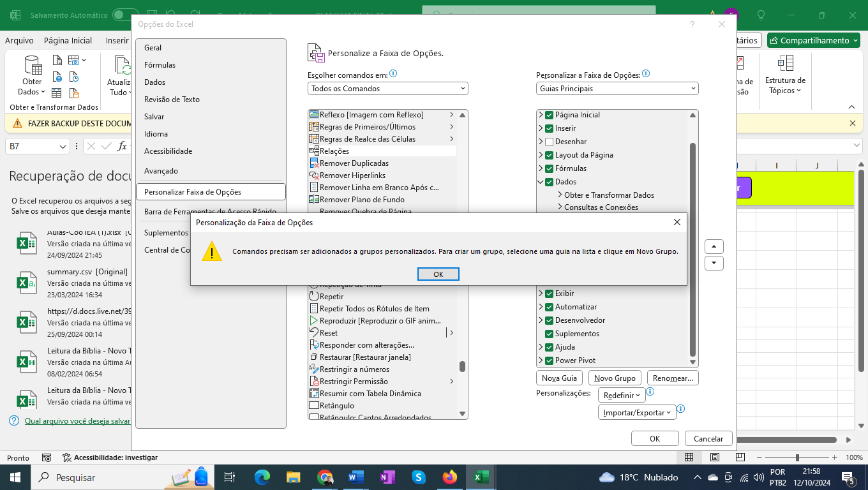Select Resumir com Tabela Dinâmica command
The height and width of the screenshot is (490, 868).
click(382, 394)
